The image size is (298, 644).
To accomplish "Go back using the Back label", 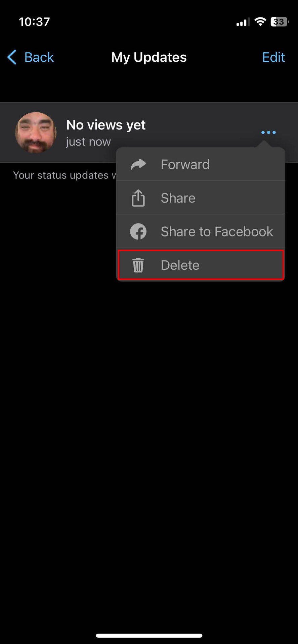I will (x=39, y=57).
